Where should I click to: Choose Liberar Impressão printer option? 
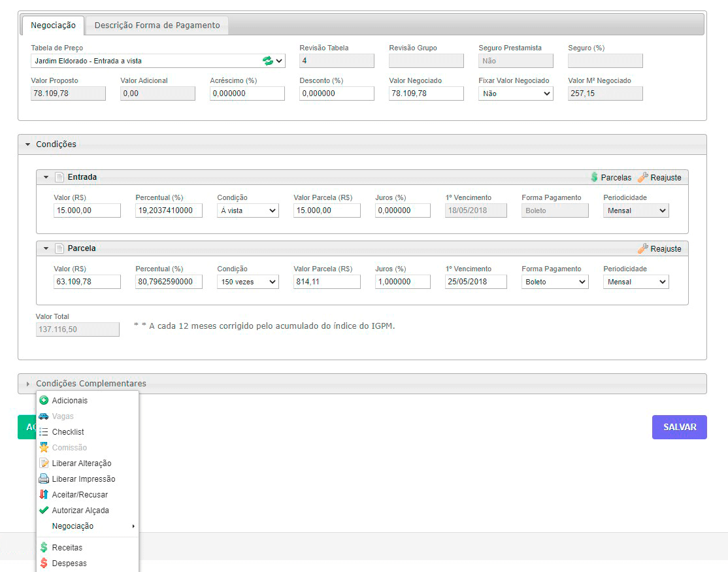83,479
